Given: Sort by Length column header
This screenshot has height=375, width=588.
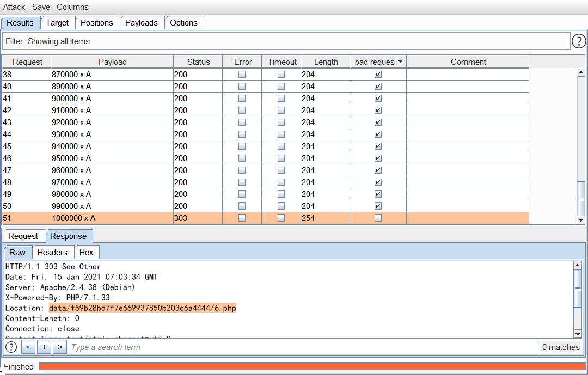Looking at the screenshot, I should [326, 62].
